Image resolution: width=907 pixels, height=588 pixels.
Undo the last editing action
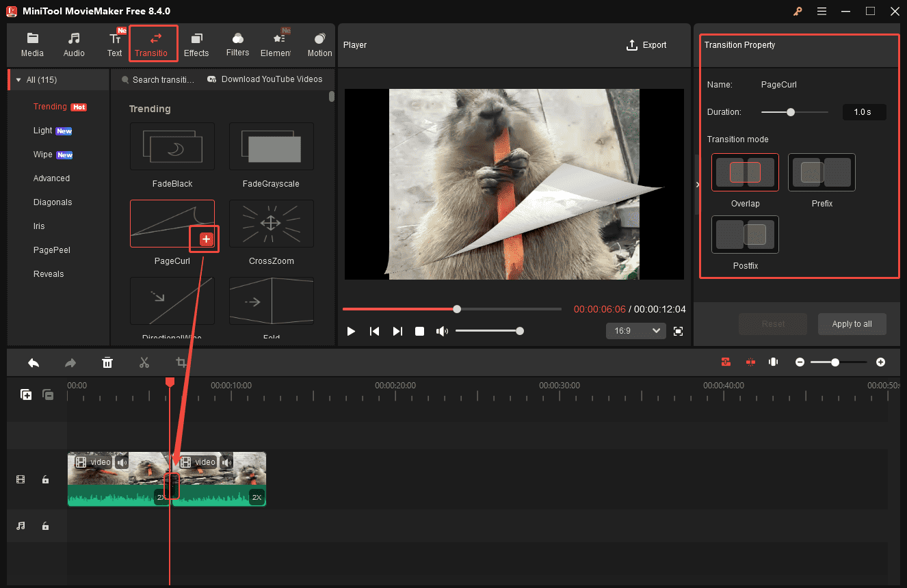pos(34,362)
